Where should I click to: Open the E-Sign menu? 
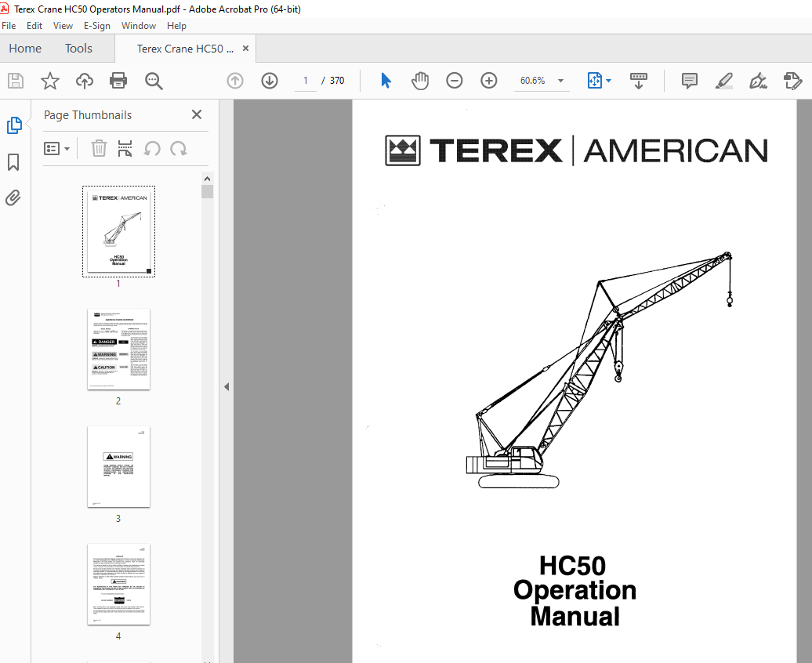(97, 26)
